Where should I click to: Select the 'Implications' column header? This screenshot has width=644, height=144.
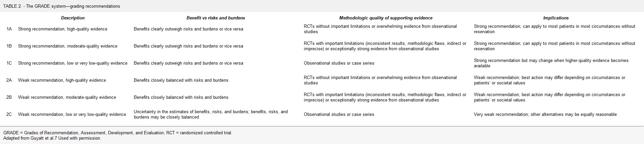pyautogui.click(x=556, y=18)
